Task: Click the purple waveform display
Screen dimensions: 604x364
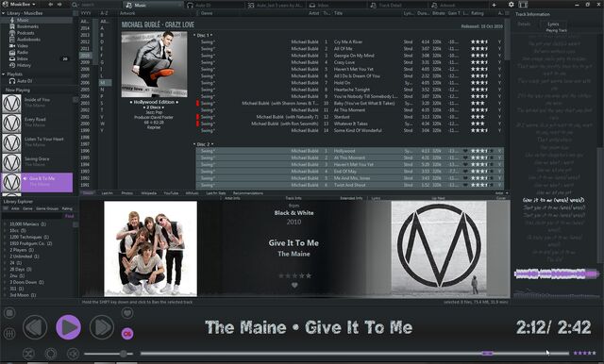Action: tap(557, 273)
